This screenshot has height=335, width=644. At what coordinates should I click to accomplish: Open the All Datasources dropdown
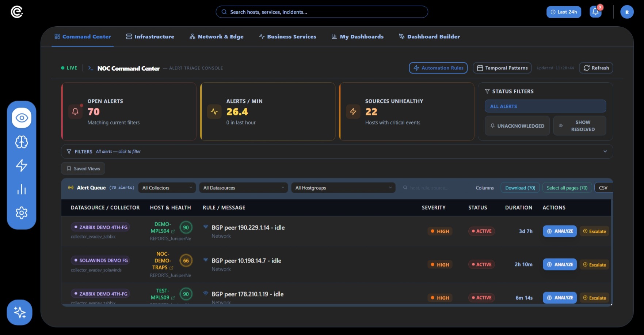(x=243, y=188)
